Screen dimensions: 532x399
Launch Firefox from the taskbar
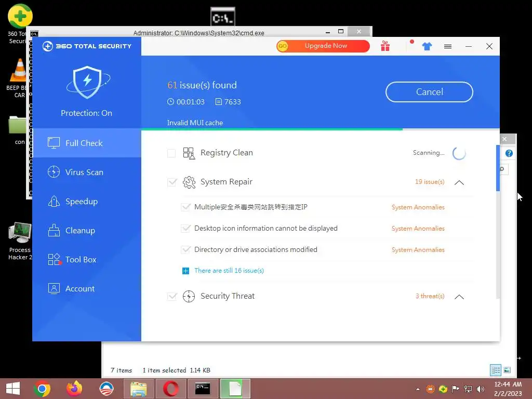click(74, 389)
